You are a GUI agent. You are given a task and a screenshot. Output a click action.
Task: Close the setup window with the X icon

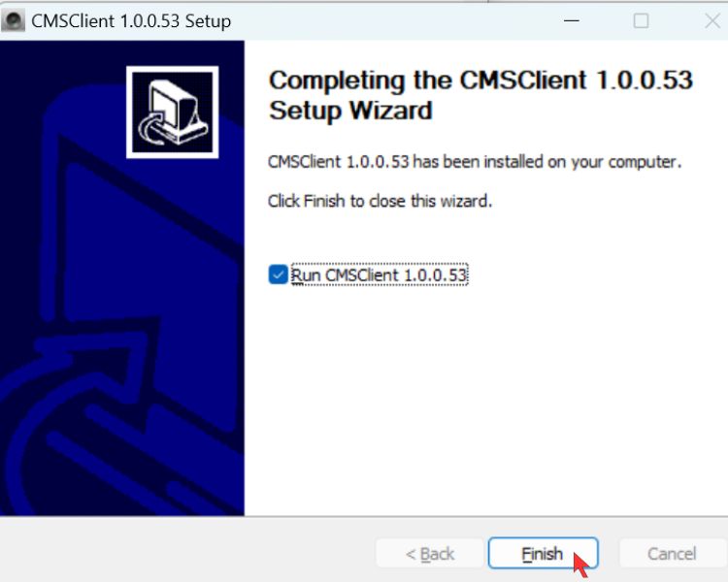712,21
